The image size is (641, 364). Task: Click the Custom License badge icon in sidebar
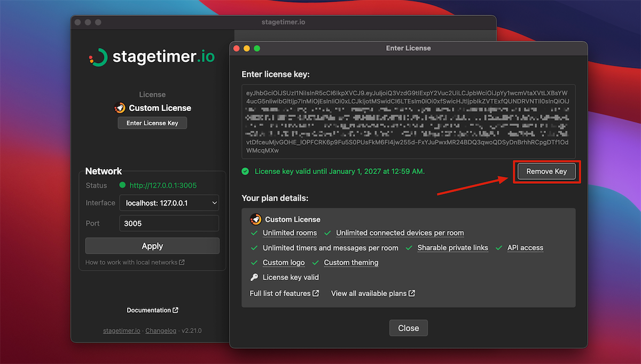120,108
